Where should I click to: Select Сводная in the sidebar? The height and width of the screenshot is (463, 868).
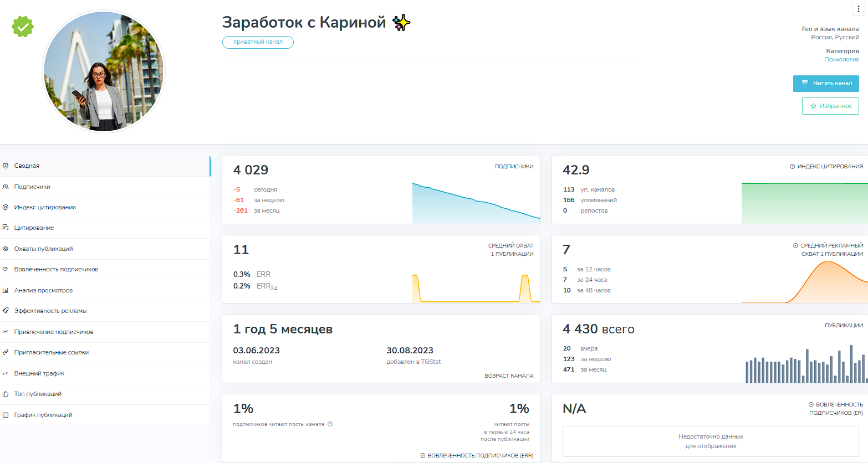[x=27, y=166]
